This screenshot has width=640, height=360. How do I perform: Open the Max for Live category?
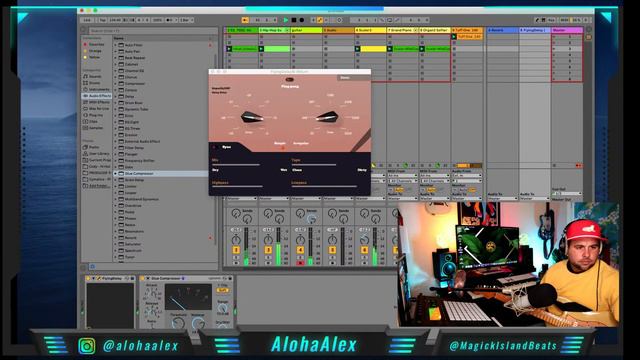[99, 109]
